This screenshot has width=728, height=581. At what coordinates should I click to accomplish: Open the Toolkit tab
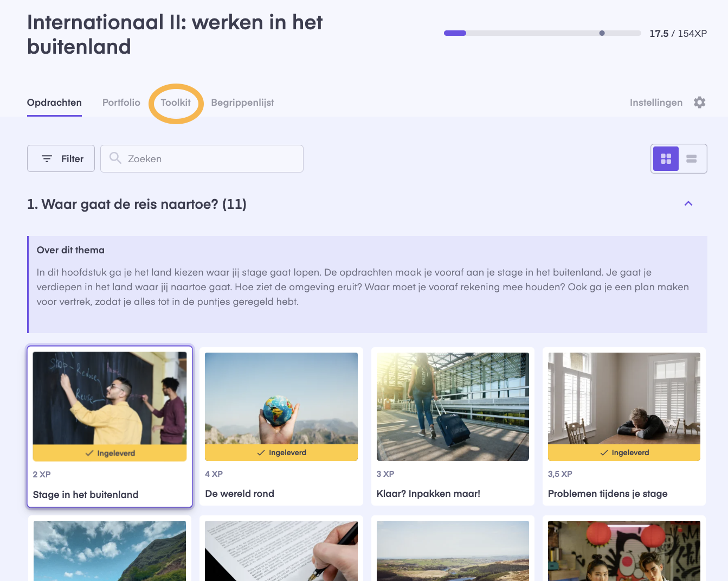[176, 103]
